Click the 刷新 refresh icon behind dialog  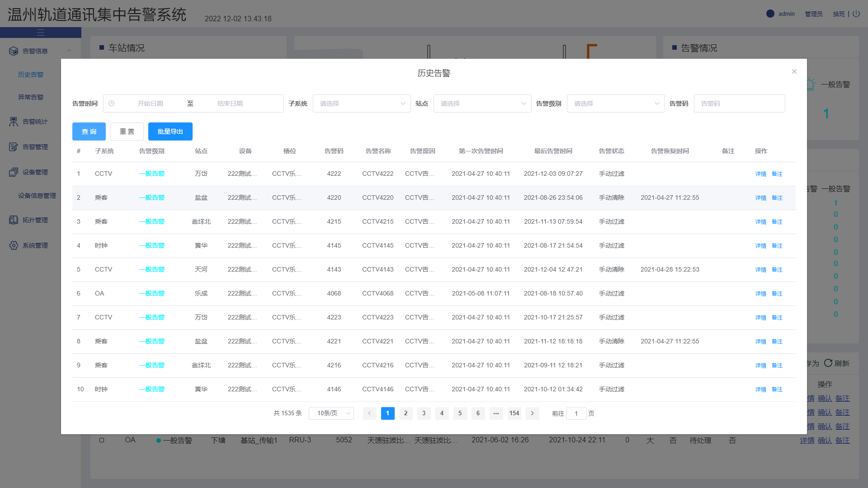(x=828, y=363)
